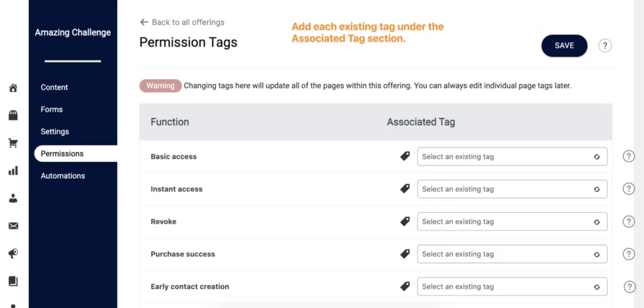
Task: Click the megaphone marketing icon
Action: (x=13, y=254)
